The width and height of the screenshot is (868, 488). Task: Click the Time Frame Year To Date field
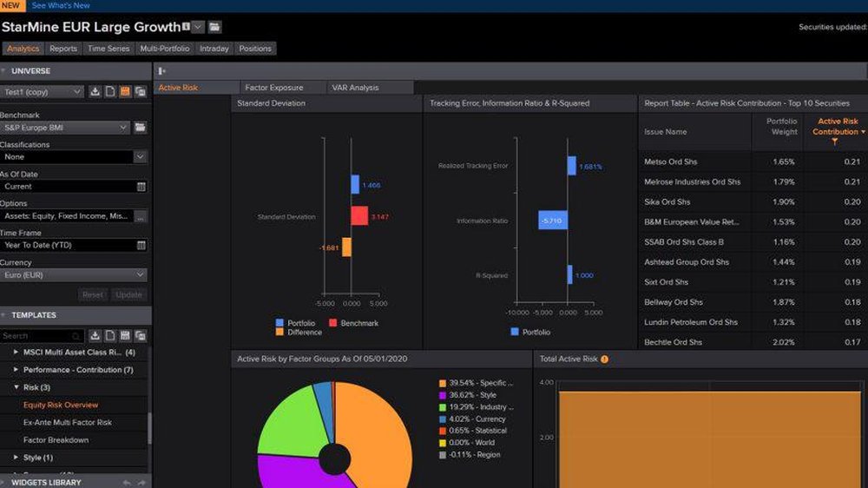73,246
